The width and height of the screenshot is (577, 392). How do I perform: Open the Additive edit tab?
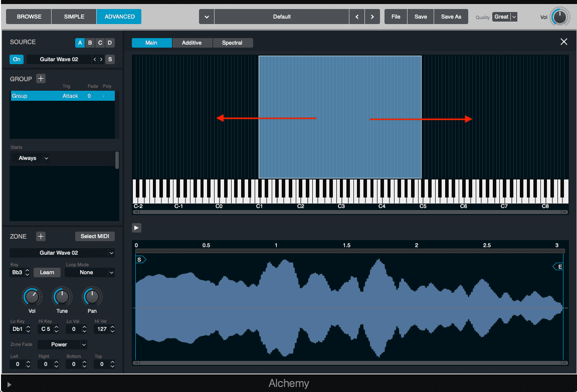click(x=191, y=43)
